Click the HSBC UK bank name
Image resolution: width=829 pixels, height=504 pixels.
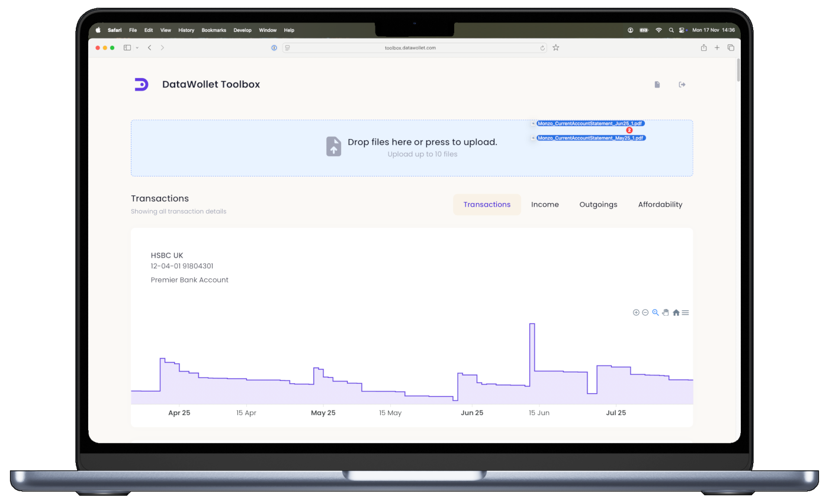[x=167, y=255]
